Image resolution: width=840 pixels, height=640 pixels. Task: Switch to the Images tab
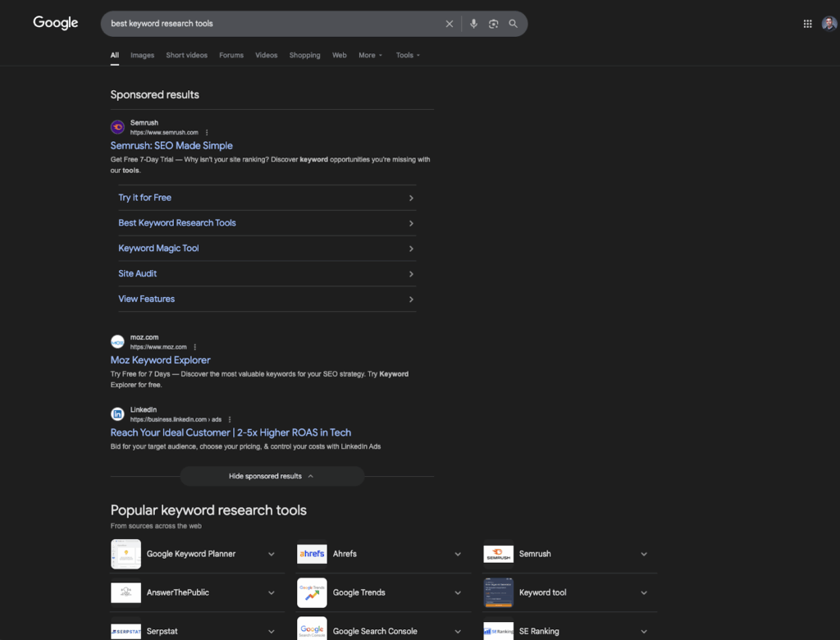pyautogui.click(x=142, y=56)
